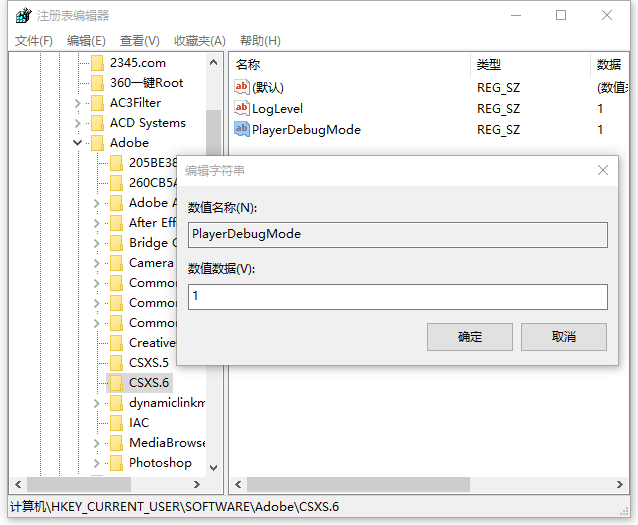The image size is (638, 525).
Task: Expand the MediaBrowser tree node
Action: 97,443
